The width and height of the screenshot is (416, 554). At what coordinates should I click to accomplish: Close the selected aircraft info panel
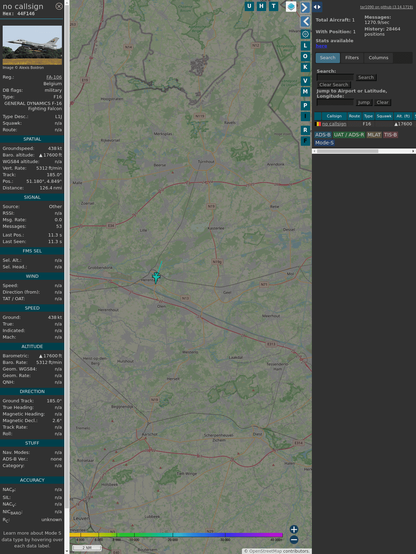59,6
